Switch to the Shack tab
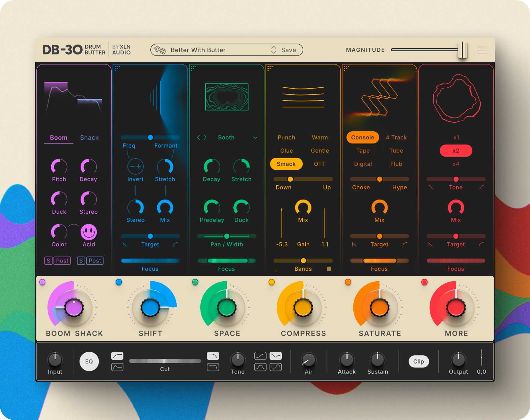Screen dimensions: 530x420 [x=89, y=138]
